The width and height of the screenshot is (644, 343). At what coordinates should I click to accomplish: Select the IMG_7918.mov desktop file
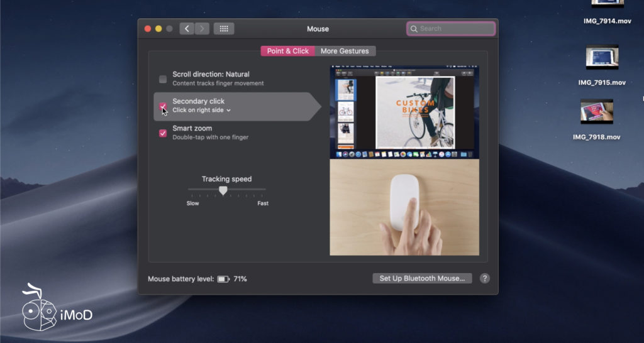click(x=597, y=120)
